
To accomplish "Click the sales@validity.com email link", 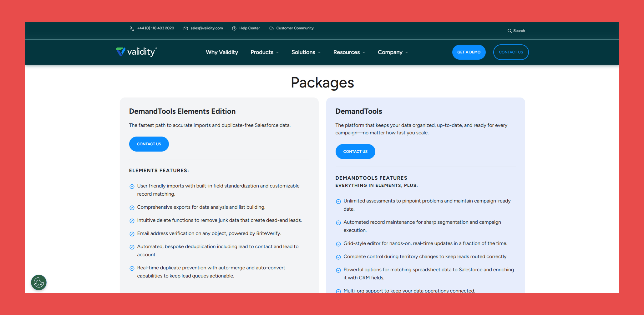I will point(206,28).
